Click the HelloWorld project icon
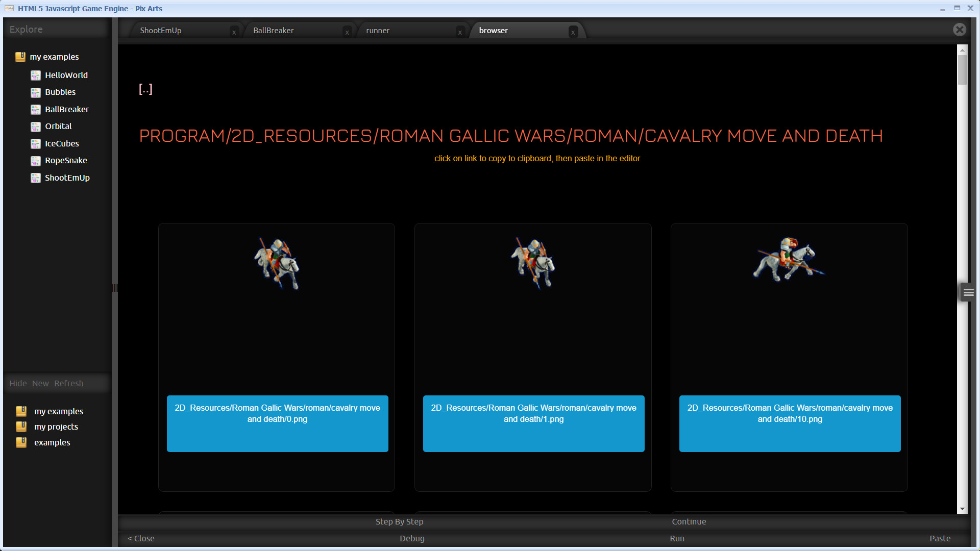Screen dimensions: 980x551 [36, 74]
